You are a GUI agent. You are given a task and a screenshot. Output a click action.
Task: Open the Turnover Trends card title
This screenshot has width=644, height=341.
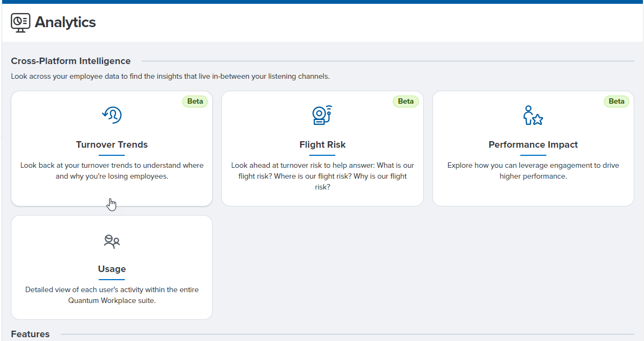[x=112, y=144]
